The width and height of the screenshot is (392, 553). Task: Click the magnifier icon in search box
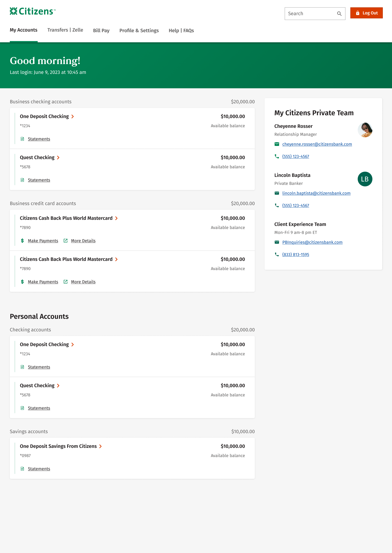(x=339, y=14)
